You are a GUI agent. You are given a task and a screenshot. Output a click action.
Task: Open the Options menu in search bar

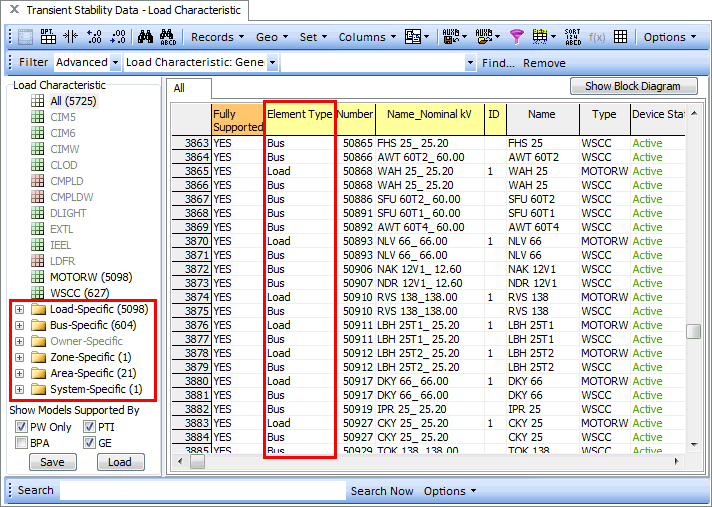pyautogui.click(x=450, y=491)
